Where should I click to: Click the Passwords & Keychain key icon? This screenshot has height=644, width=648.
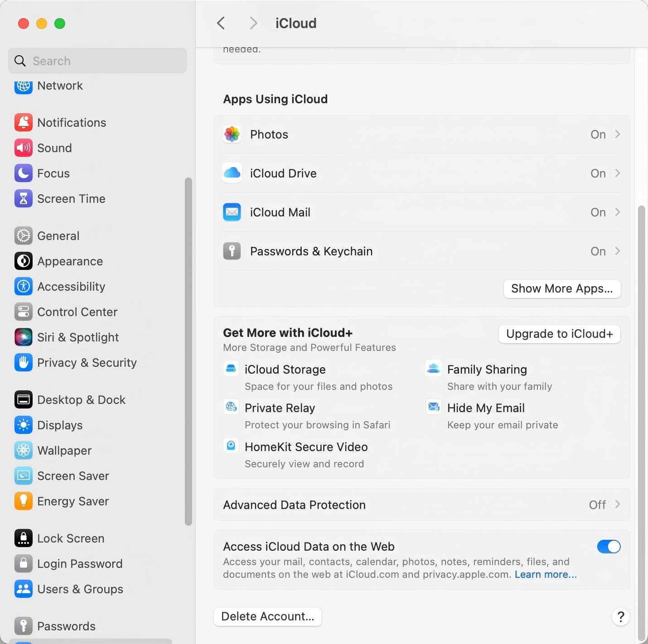point(232,251)
